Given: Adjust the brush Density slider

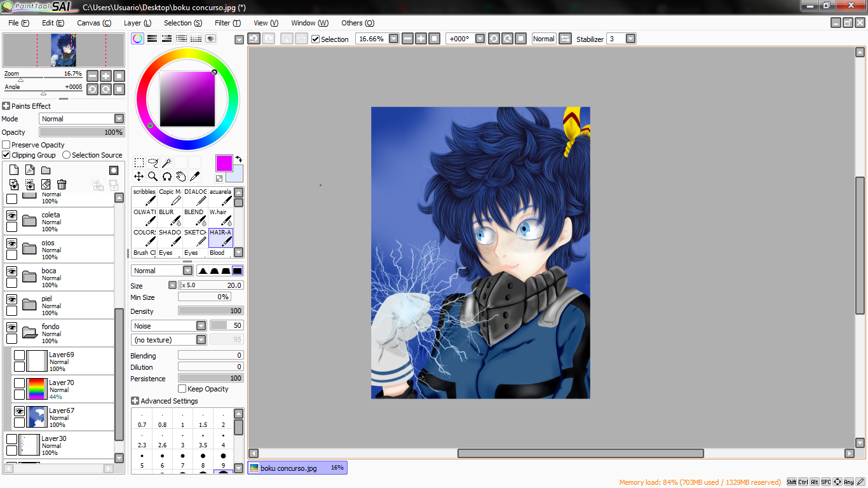Looking at the screenshot, I should point(211,311).
